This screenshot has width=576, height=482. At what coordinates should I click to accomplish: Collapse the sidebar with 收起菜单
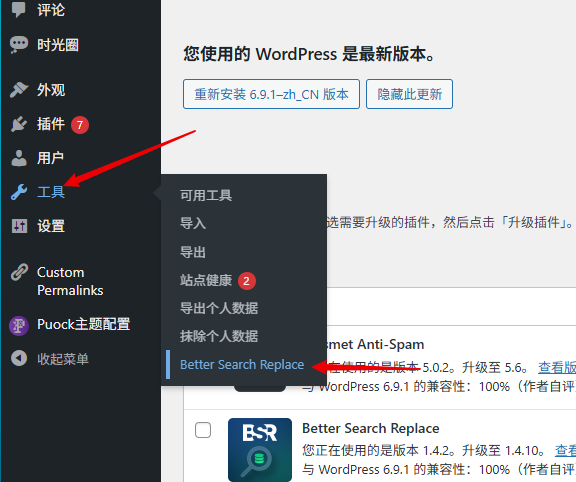pyautogui.click(x=63, y=359)
